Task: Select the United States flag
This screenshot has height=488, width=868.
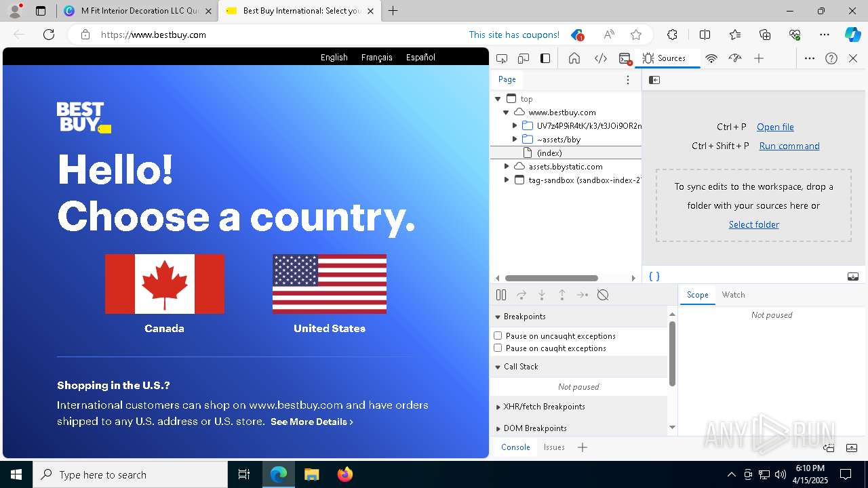Action: point(330,284)
